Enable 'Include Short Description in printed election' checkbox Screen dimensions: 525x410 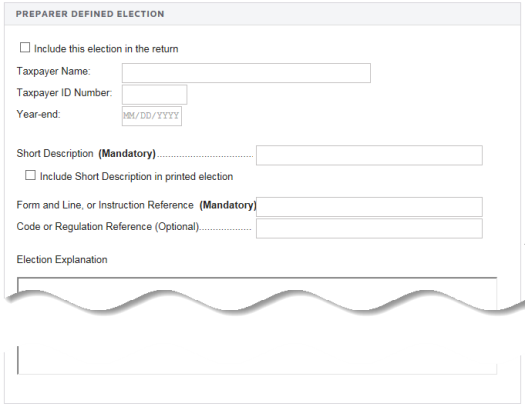[30, 175]
